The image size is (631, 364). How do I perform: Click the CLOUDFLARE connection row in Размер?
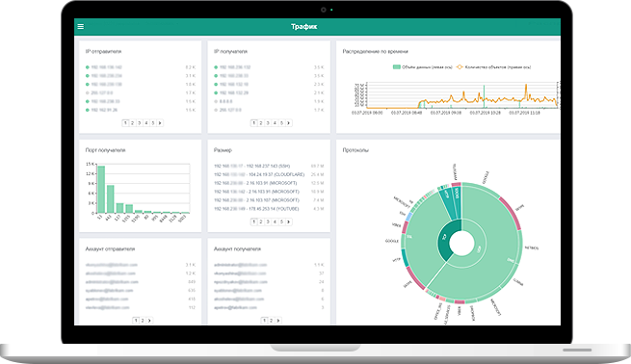point(269,174)
